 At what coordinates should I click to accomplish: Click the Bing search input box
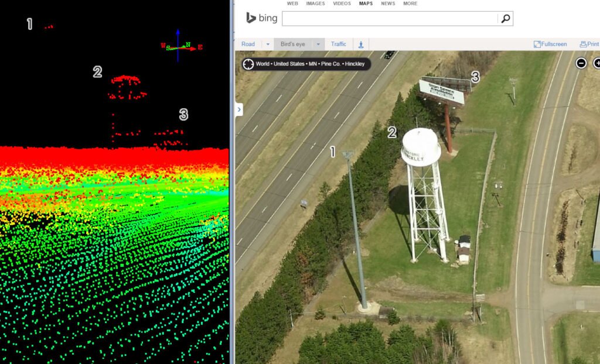(390, 18)
